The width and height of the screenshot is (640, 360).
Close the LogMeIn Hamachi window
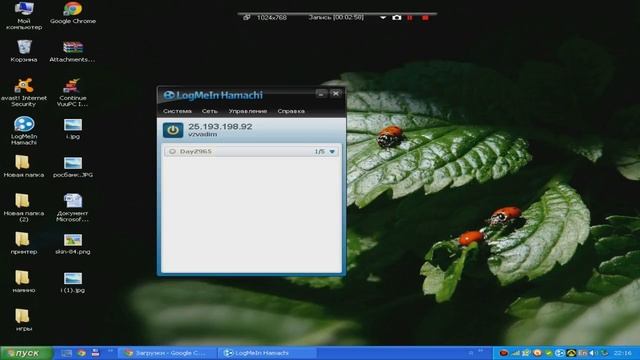[336, 93]
